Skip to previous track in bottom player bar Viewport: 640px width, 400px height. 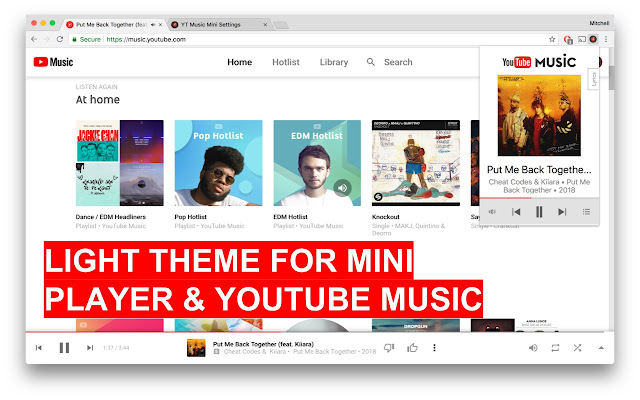(x=39, y=348)
